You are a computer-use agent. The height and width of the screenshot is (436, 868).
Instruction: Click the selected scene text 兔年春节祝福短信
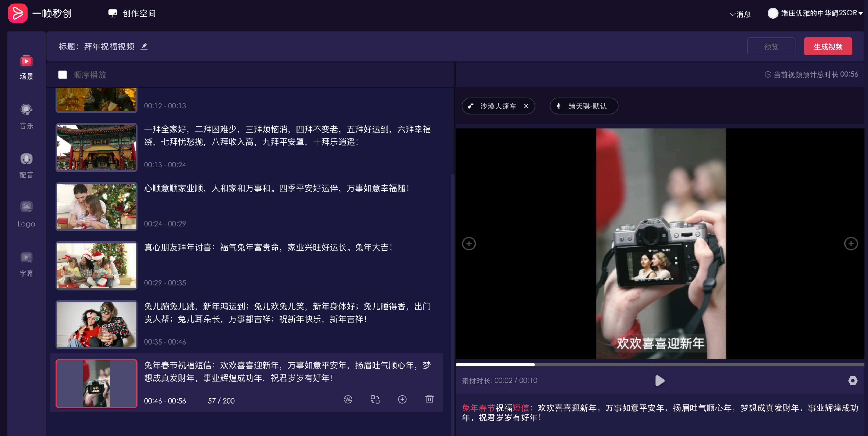click(x=287, y=372)
